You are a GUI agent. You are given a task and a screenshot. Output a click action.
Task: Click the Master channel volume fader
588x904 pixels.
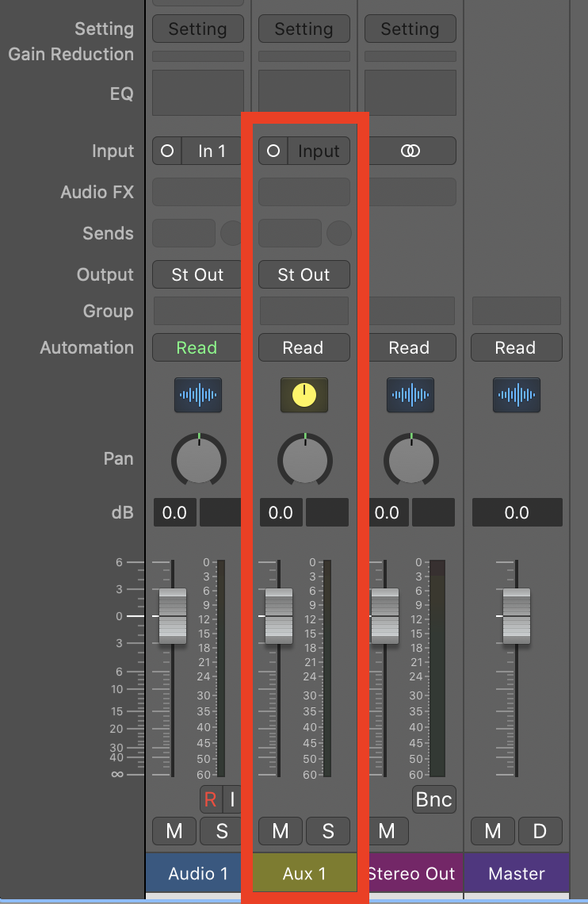[x=517, y=616]
